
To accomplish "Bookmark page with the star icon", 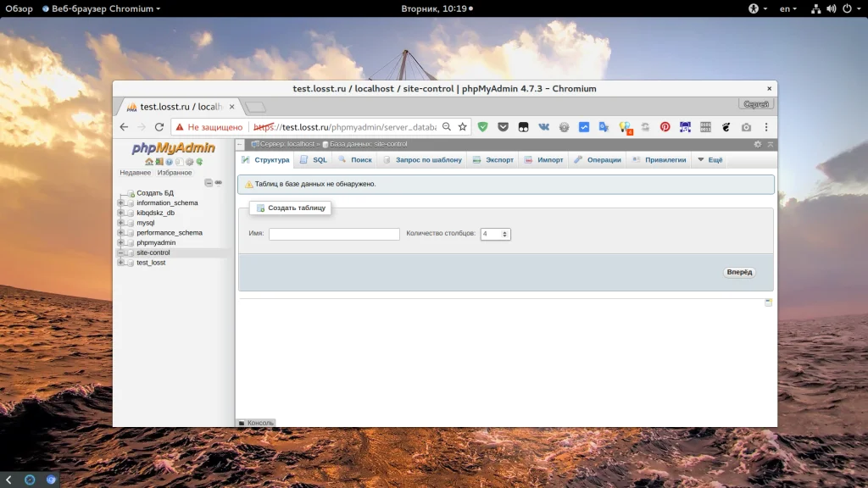I will 463,127.
